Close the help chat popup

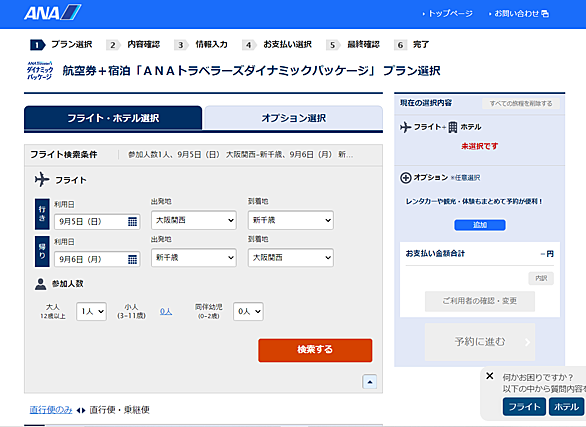490,376
